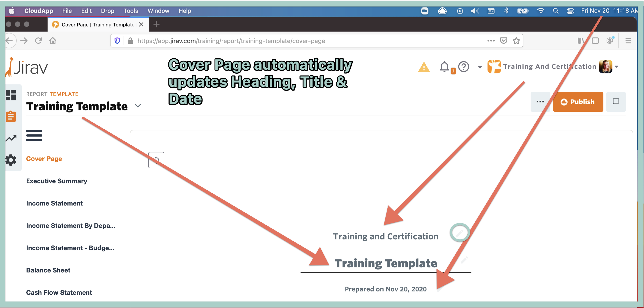Open a new browser tab
This screenshot has height=308, width=644.
pyautogui.click(x=156, y=25)
